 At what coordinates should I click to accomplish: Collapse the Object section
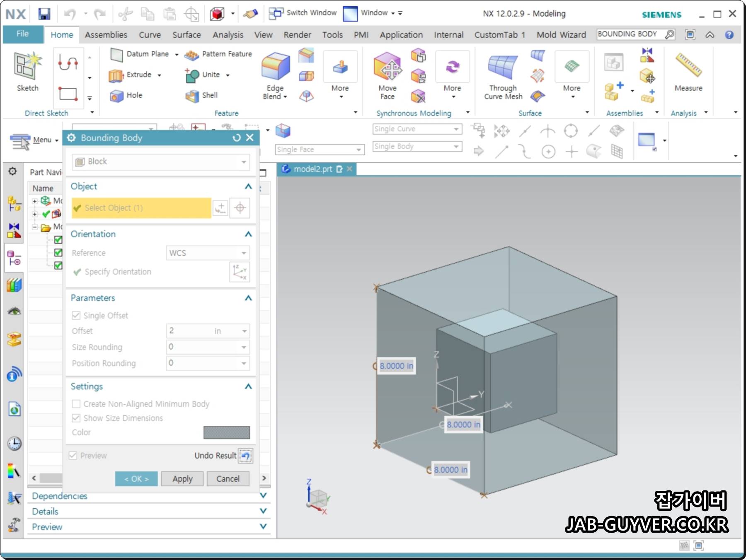248,186
